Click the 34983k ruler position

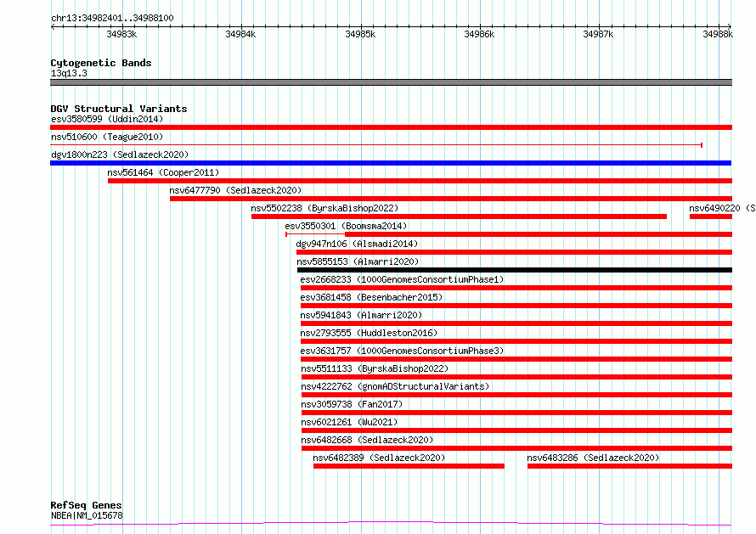(121, 34)
